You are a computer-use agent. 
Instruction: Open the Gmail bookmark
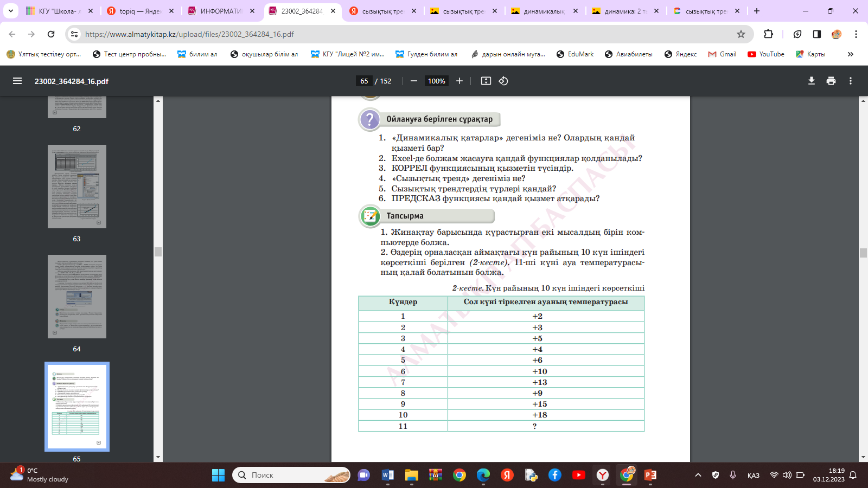click(722, 54)
